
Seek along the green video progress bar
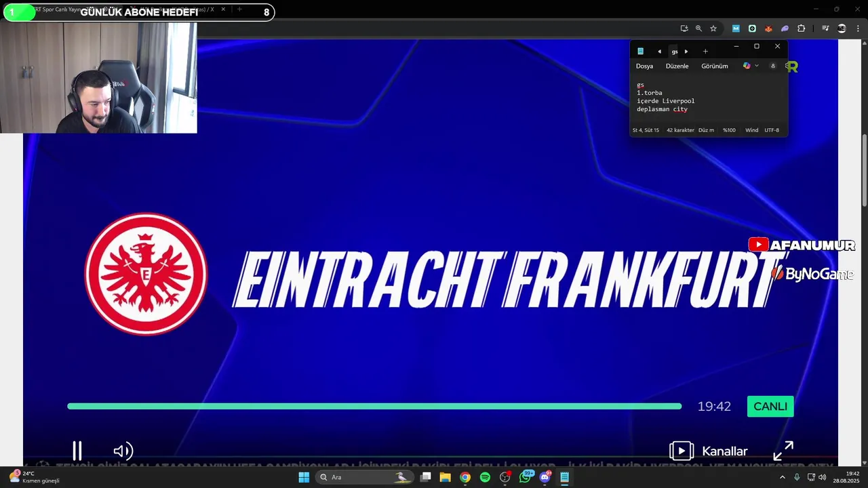coord(374,406)
